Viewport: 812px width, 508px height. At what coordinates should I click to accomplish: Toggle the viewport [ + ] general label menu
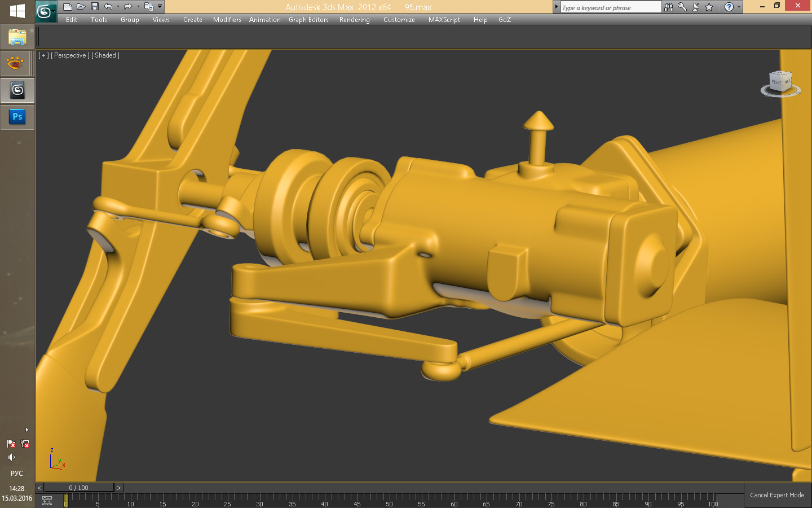43,55
